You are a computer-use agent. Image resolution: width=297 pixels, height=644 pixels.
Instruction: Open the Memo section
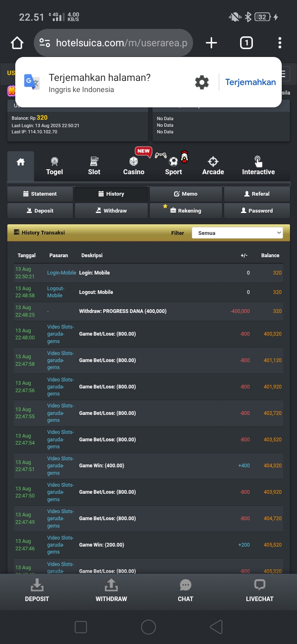186,194
